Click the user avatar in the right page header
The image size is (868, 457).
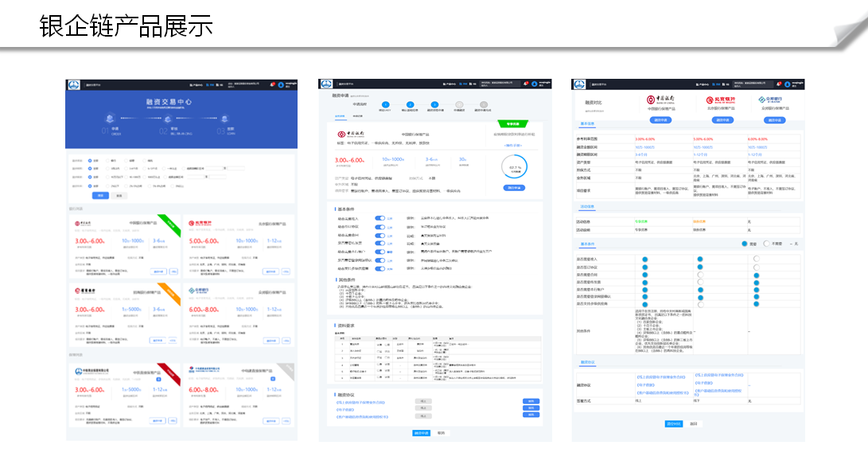click(x=787, y=84)
